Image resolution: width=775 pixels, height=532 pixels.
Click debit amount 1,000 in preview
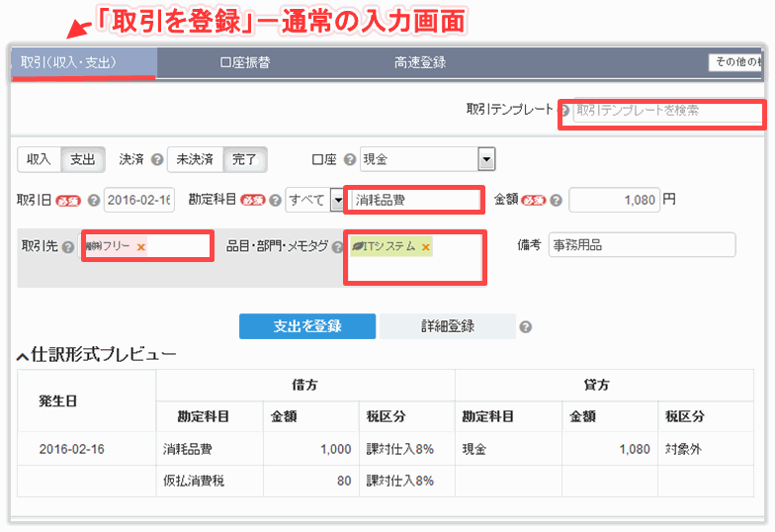[336, 449]
